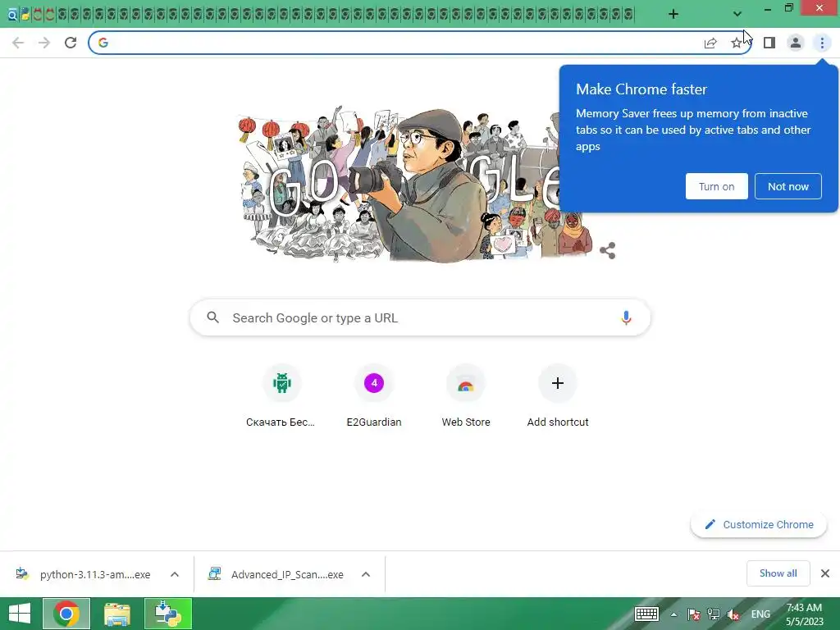Switch to the tab with the Python icon
The height and width of the screenshot is (630, 840).
coord(25,15)
